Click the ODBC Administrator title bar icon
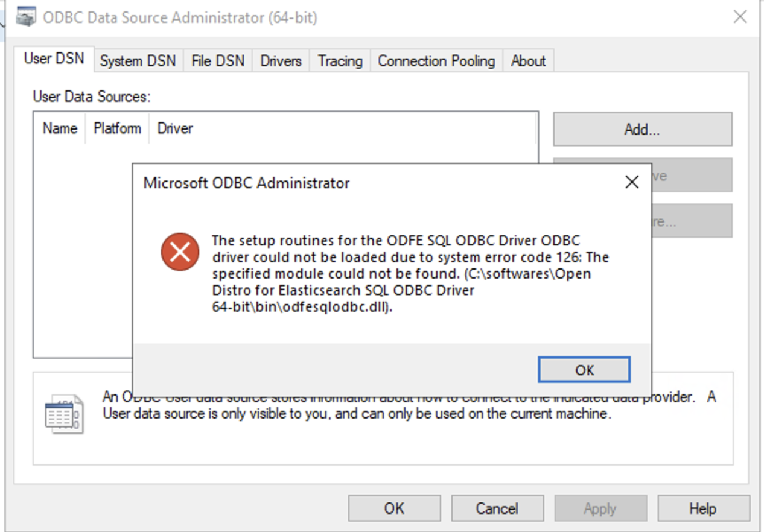764x532 pixels. [x=25, y=17]
